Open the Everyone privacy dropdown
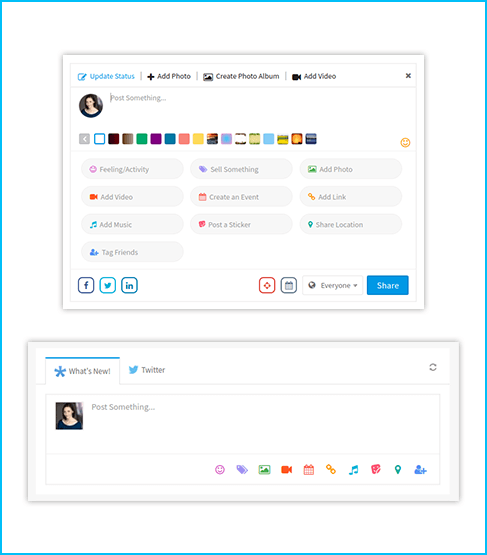 pos(333,285)
